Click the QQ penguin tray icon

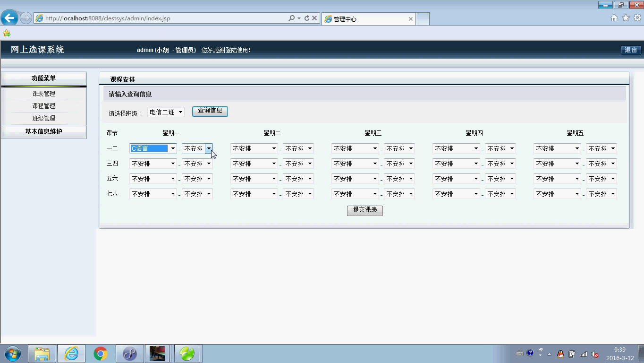coord(560,354)
